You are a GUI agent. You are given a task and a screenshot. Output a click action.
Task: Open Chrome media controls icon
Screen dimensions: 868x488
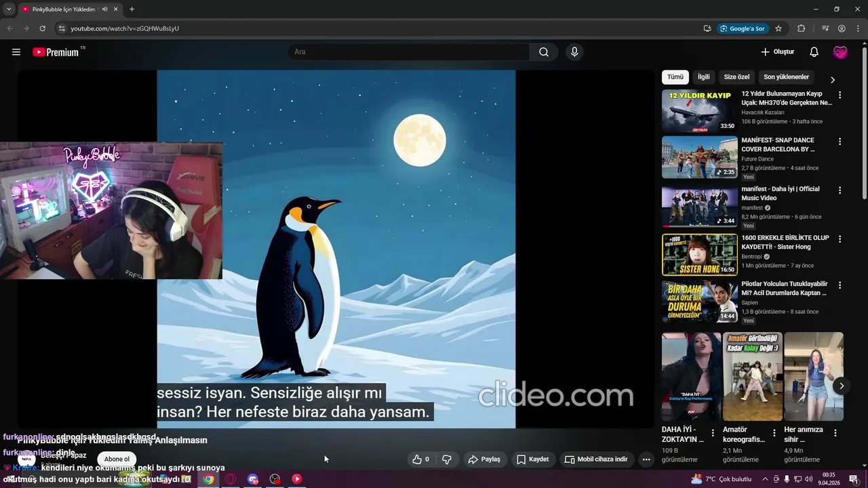coord(825,28)
